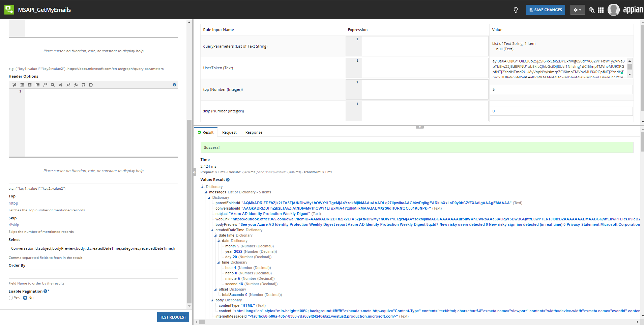Select the fx function icon in the editor toolbar
The height and width of the screenshot is (325, 644).
[x=76, y=85]
